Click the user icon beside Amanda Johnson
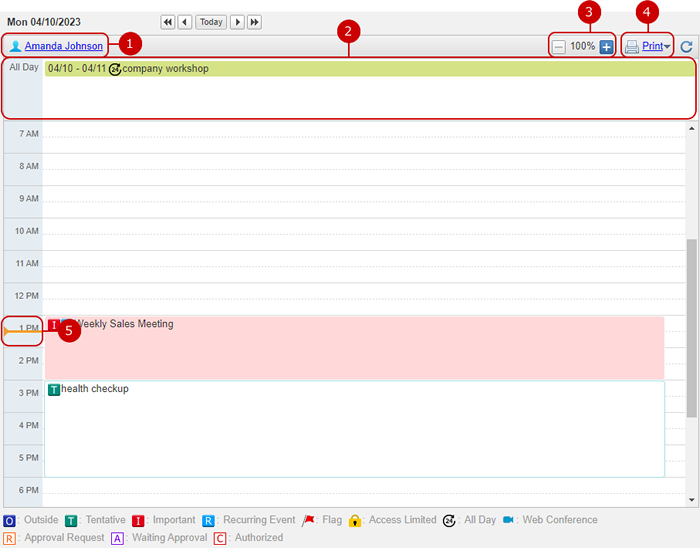 [x=16, y=46]
